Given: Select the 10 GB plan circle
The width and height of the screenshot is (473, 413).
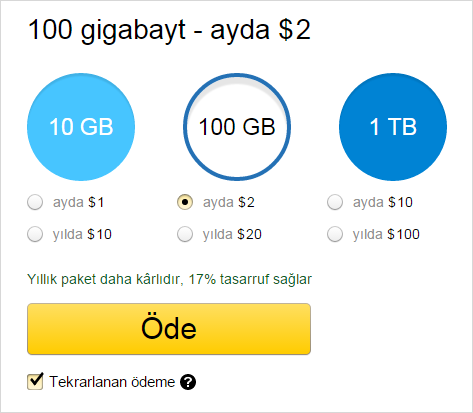Looking at the screenshot, I should pyautogui.click(x=81, y=127).
